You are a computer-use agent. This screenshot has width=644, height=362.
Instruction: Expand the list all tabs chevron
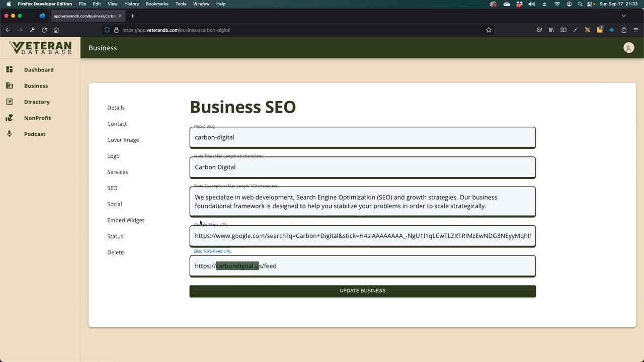[624, 16]
